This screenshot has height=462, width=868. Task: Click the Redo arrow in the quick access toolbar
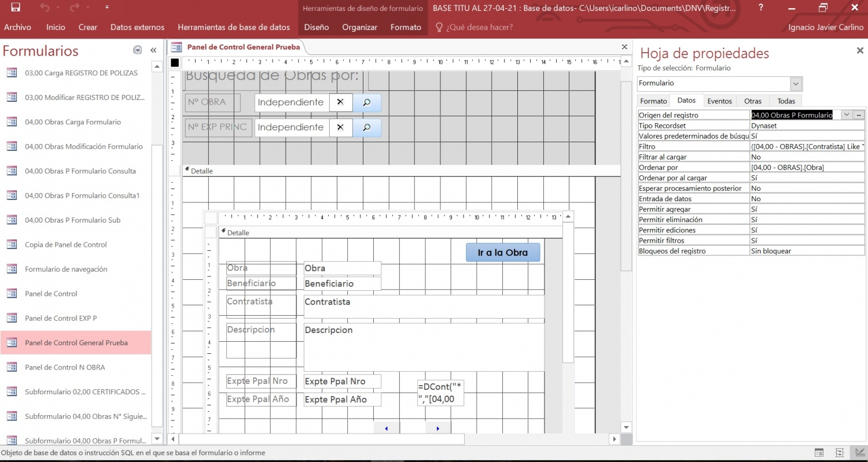(75, 8)
